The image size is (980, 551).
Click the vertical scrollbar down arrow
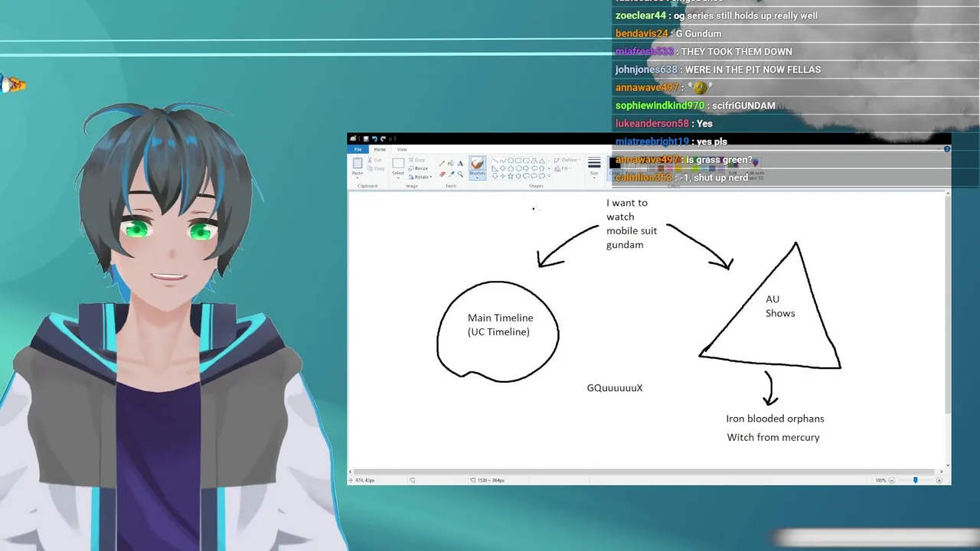(x=948, y=465)
